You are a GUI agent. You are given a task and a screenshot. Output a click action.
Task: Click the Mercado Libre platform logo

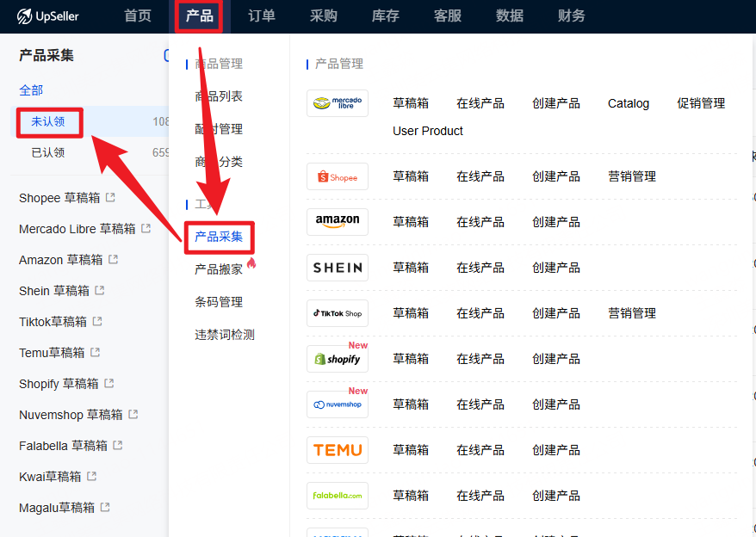pos(338,103)
